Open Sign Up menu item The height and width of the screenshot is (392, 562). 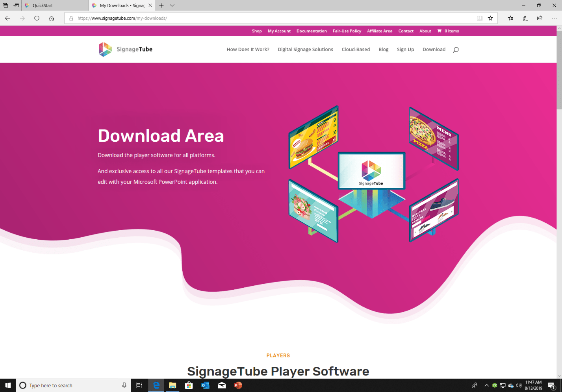tap(405, 50)
